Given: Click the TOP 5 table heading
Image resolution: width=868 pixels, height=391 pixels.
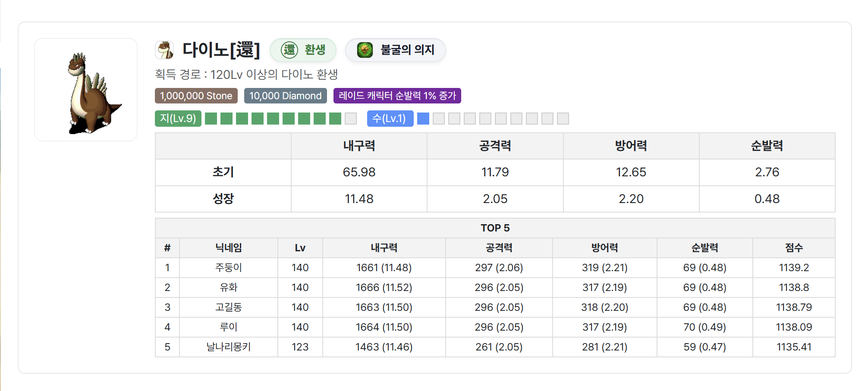Looking at the screenshot, I should point(495,228).
